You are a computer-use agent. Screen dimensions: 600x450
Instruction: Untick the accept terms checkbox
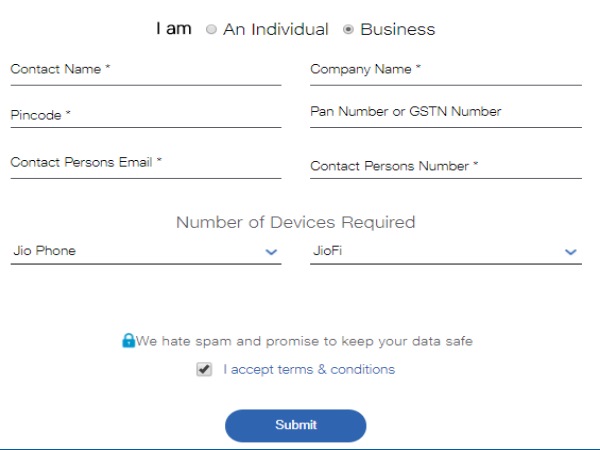(x=204, y=369)
